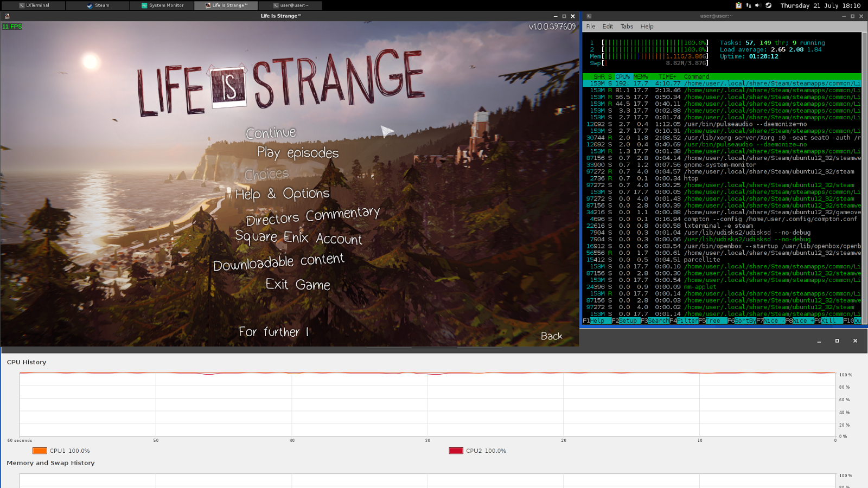Switch to System Monitor in the taskbar

pos(162,5)
